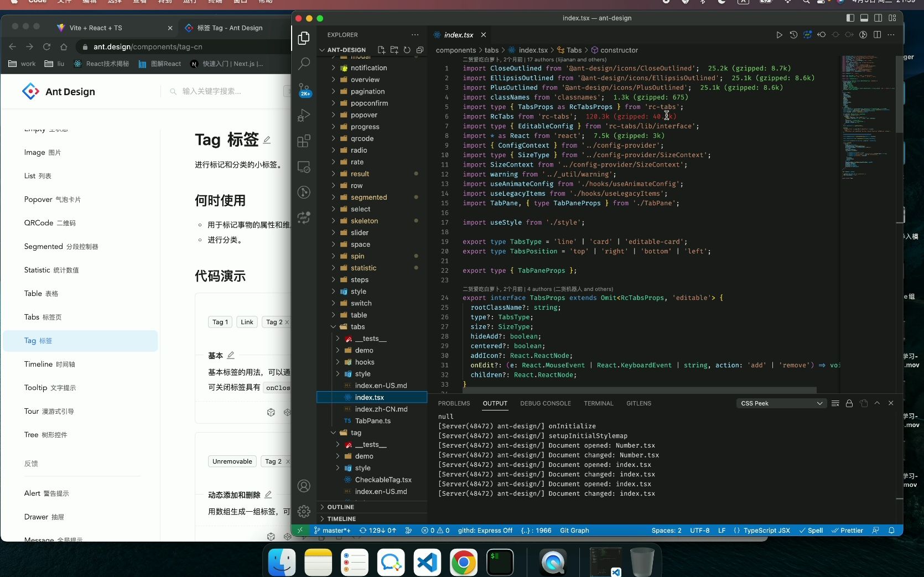924x577 pixels.
Task: Maximize the bottom panel with chevron
Action: (877, 403)
